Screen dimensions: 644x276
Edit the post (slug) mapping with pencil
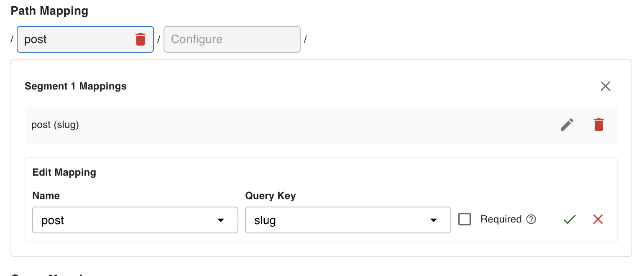[x=567, y=125]
